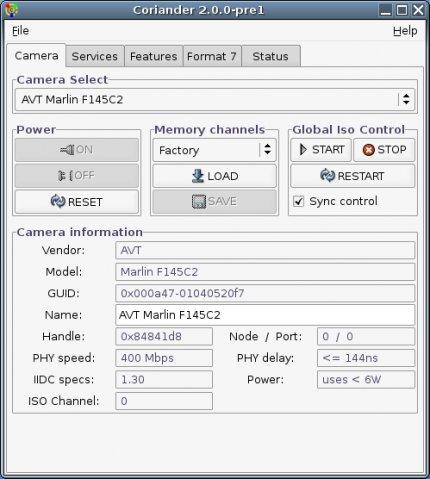Click the greyed-out SAVE memory button

click(x=215, y=201)
